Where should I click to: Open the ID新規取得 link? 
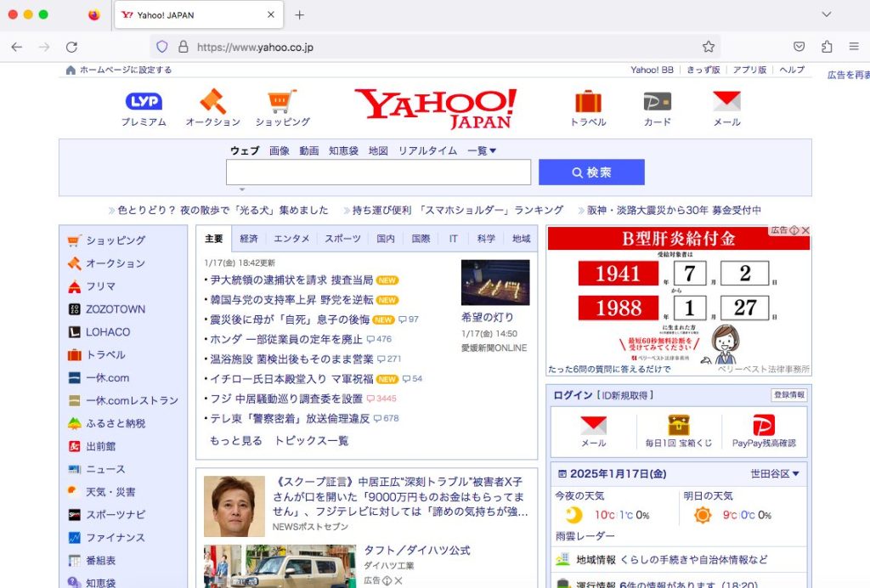point(624,395)
